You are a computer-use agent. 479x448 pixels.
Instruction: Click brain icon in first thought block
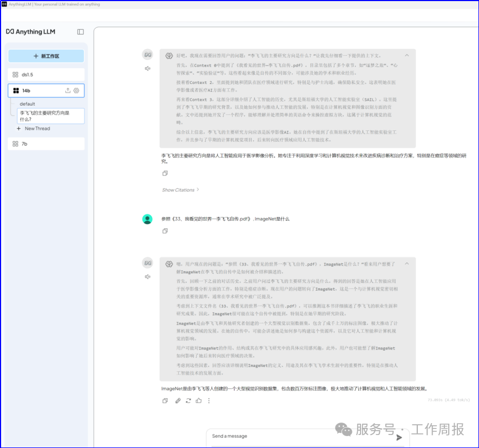(x=169, y=56)
